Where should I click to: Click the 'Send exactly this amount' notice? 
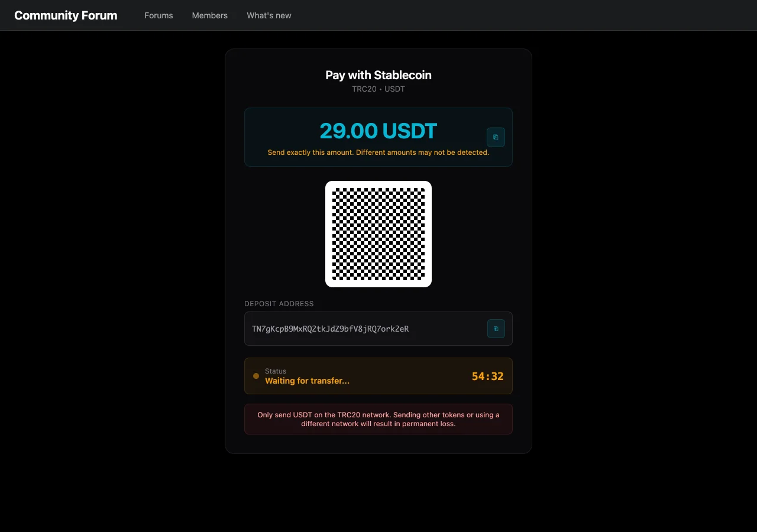(x=378, y=153)
